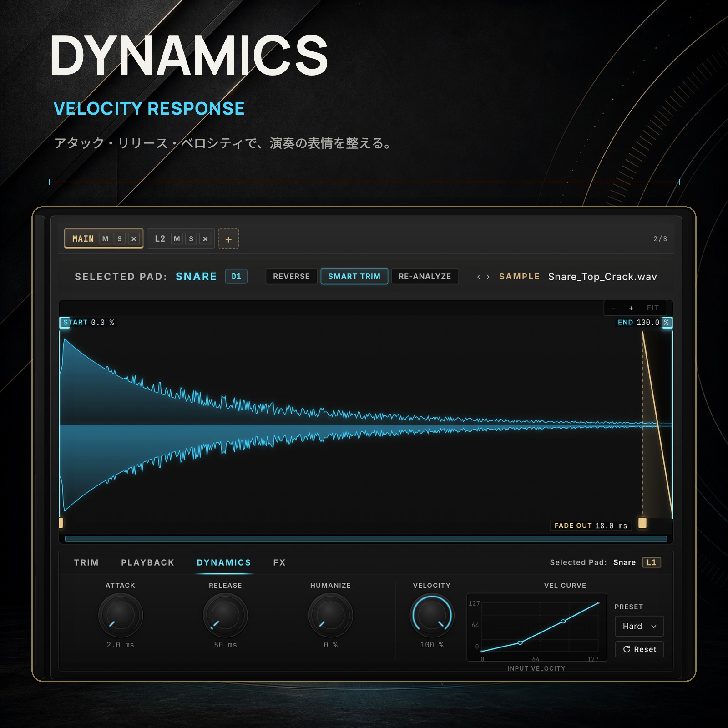Go to previous sample with left chevron

(479, 277)
